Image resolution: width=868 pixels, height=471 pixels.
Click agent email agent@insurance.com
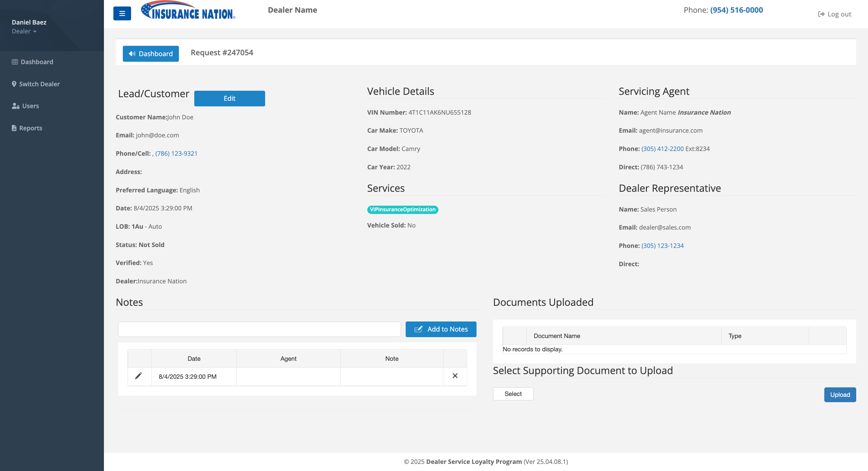670,131
